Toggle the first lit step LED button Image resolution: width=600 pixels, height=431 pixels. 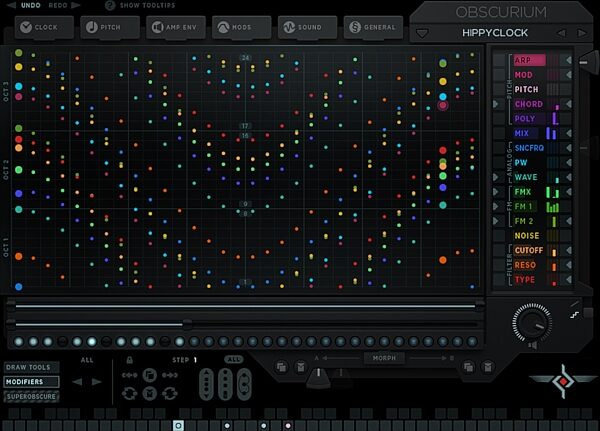(x=18, y=341)
